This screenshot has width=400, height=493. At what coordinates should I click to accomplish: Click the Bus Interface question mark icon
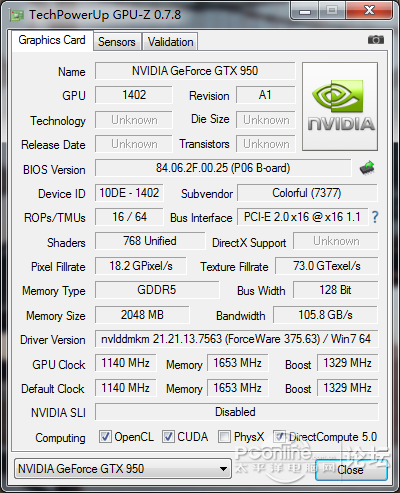(375, 217)
